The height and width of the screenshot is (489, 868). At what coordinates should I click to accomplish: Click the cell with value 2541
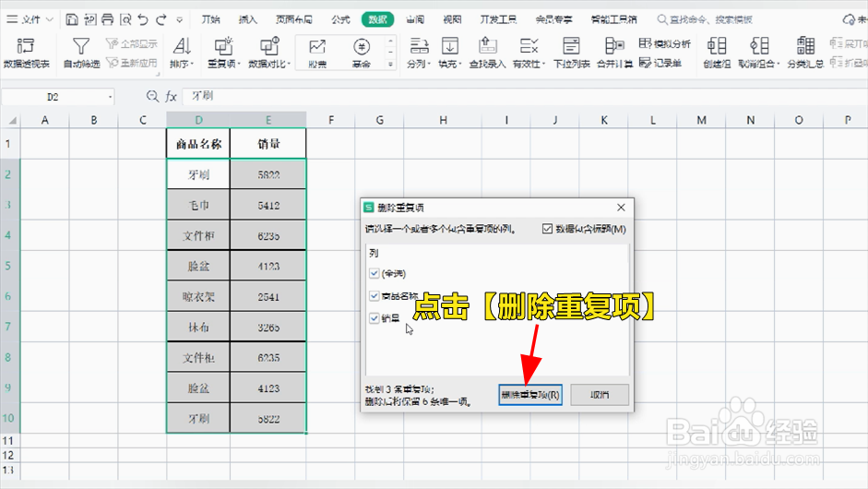(x=268, y=297)
